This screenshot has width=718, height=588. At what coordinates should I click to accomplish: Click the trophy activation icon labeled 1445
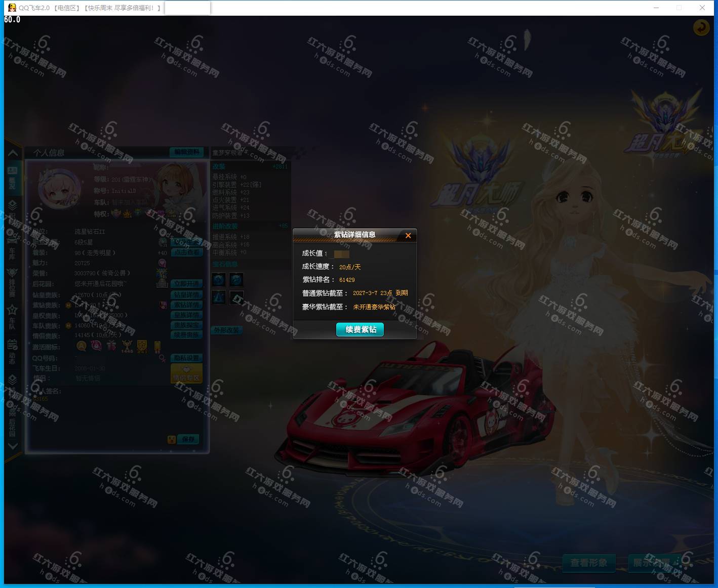click(127, 346)
